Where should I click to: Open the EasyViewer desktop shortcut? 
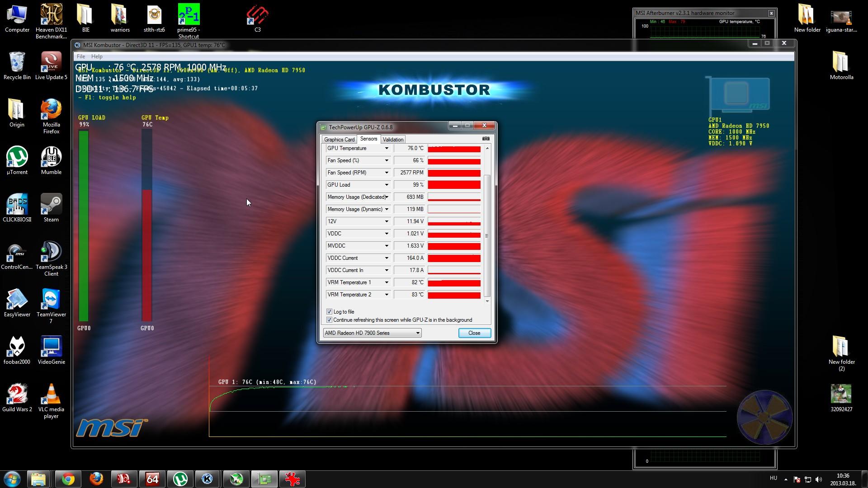pyautogui.click(x=17, y=303)
